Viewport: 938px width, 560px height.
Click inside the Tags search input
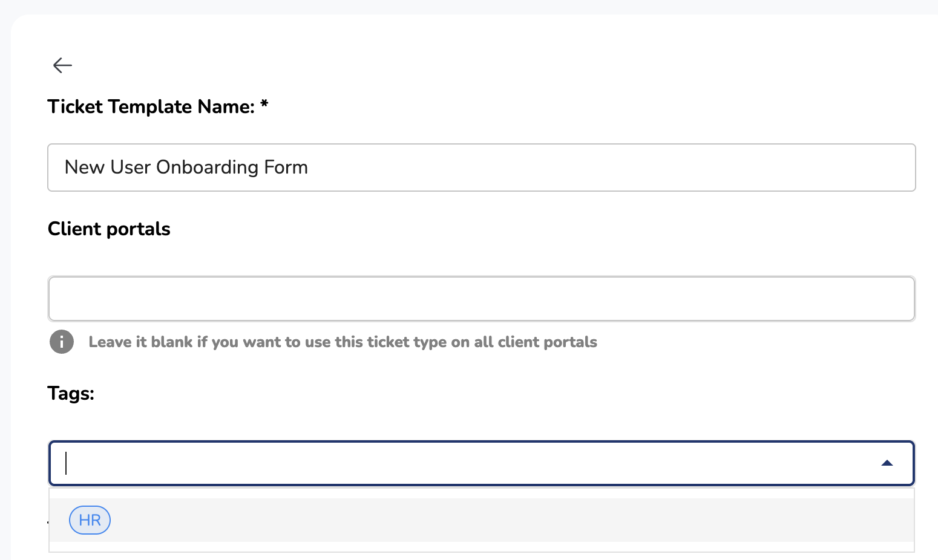[424, 463]
